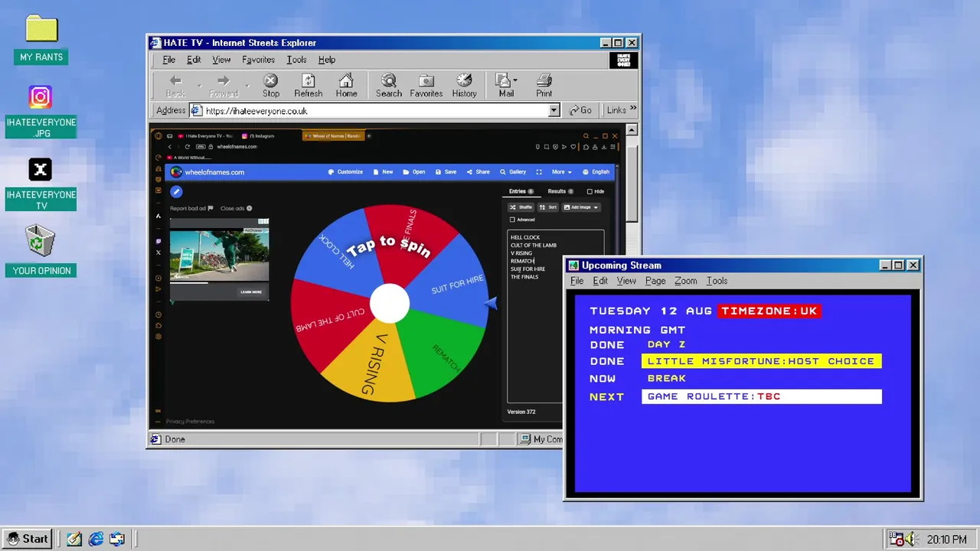Click the HELL CLOCK entry text
Image resolution: width=980 pixels, height=551 pixels.
(x=525, y=237)
